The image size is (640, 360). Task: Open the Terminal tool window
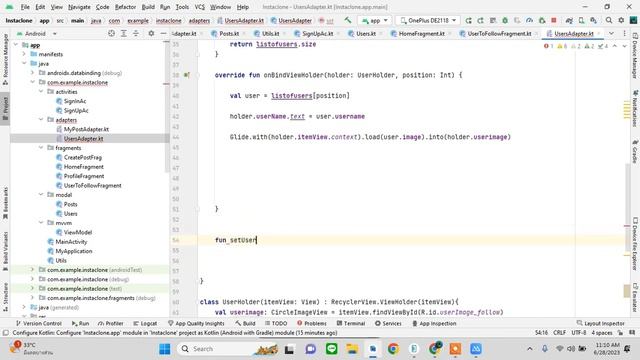tap(351, 323)
